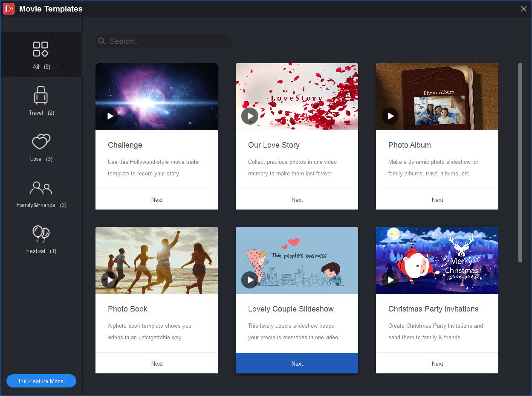Select the Photo Album book thumbnail

(437, 96)
